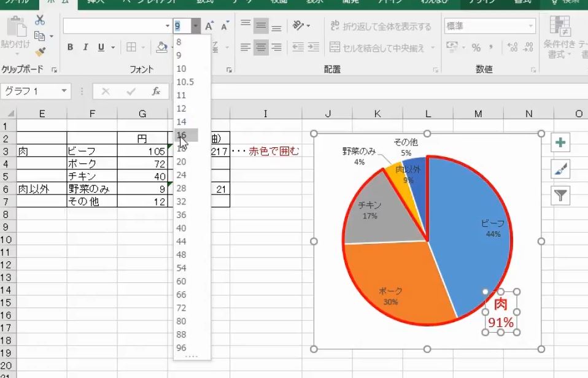Open the fill color bucket icon

161,47
